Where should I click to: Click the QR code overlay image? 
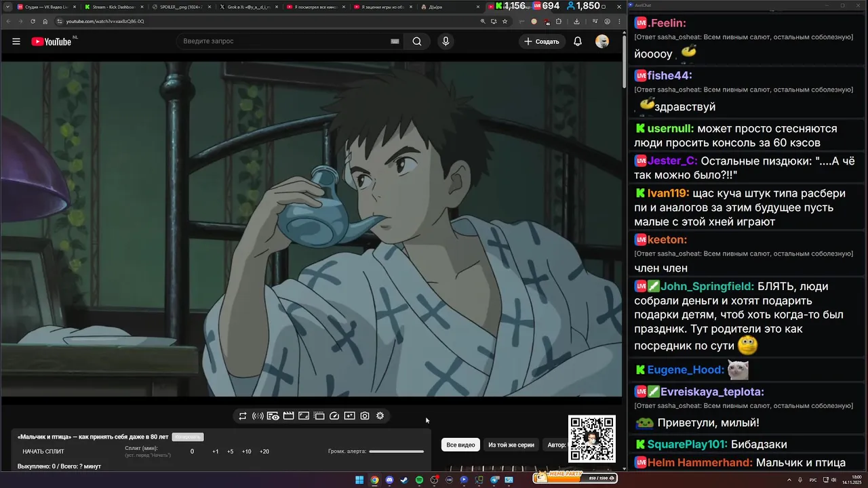pos(592,439)
